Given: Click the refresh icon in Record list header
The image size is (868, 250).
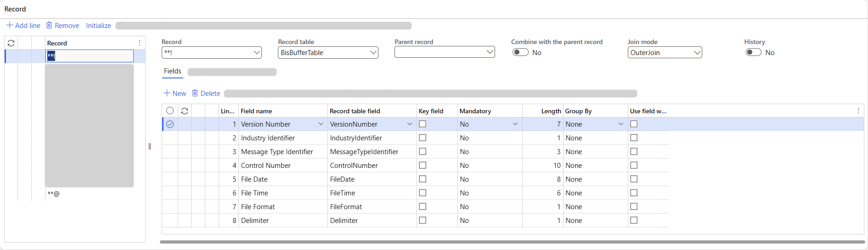Looking at the screenshot, I should [x=11, y=43].
